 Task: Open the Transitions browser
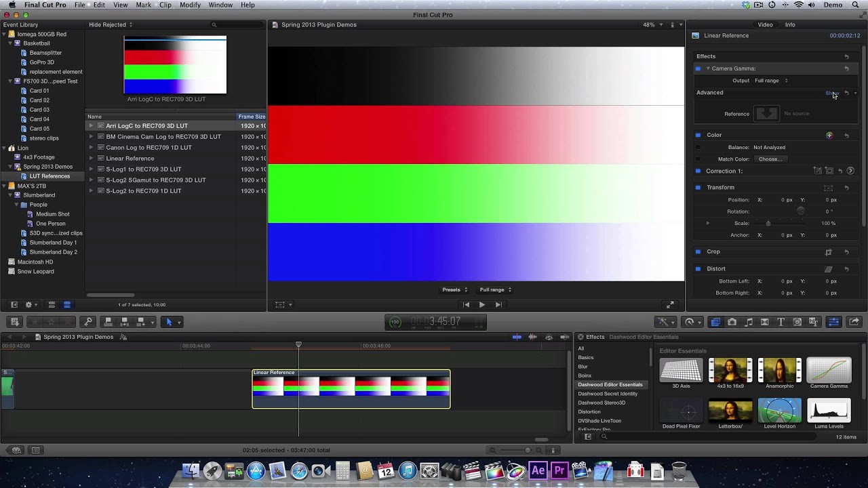(764, 322)
